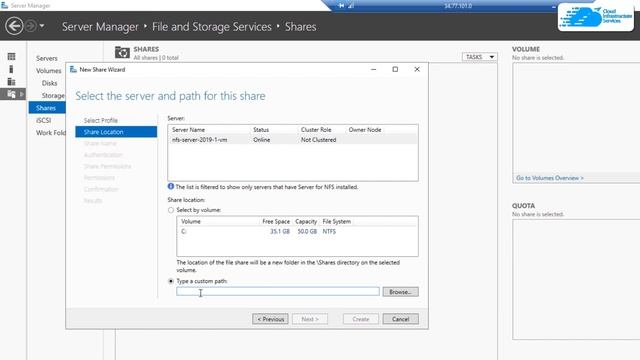Open the TASKS dropdown in Shares tile

pyautogui.click(x=480, y=57)
